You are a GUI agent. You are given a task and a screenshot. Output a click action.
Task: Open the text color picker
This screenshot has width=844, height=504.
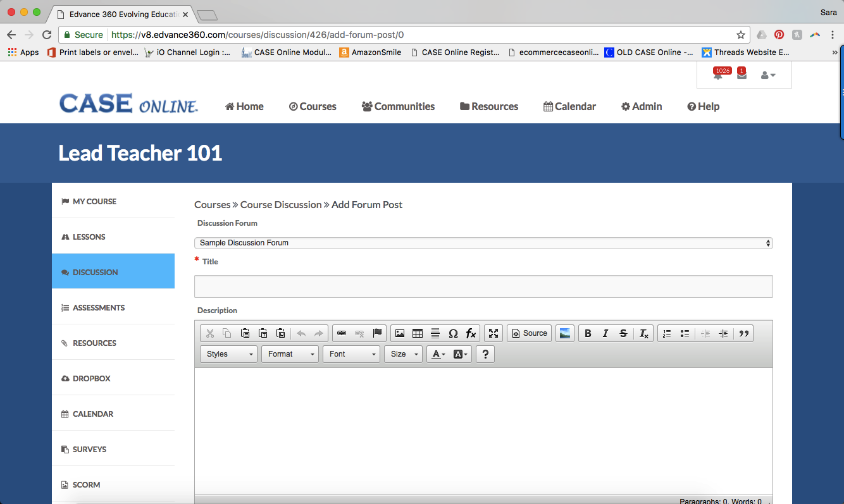(438, 354)
